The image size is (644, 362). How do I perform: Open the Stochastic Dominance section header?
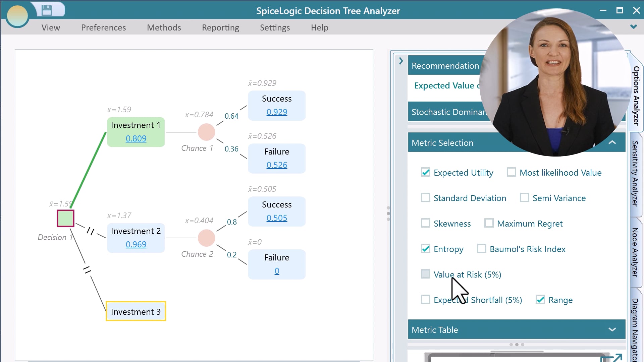pos(449,112)
